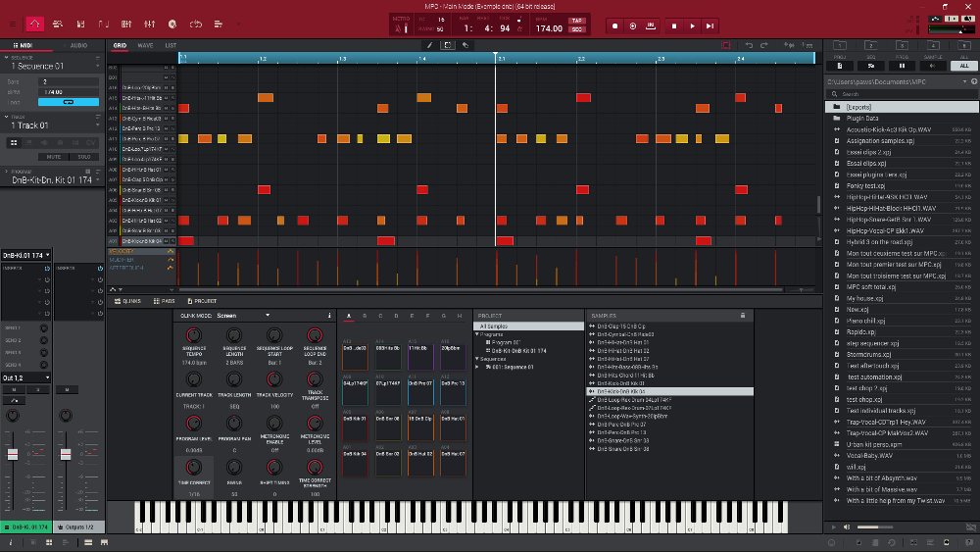Select pad bank B

click(x=365, y=316)
